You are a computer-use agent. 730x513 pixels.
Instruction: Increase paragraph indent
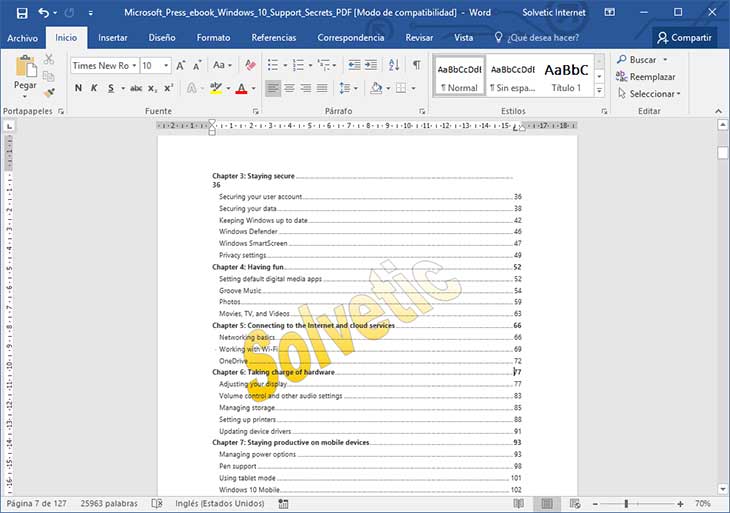(371, 65)
